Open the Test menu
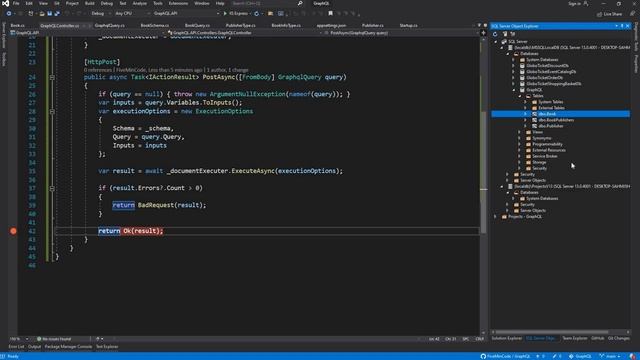The width and height of the screenshot is (640, 360). click(x=122, y=3)
